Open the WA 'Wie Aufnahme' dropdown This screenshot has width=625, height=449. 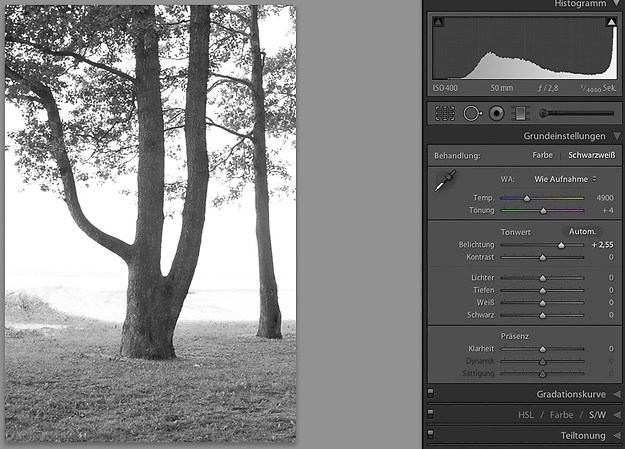tap(565, 179)
